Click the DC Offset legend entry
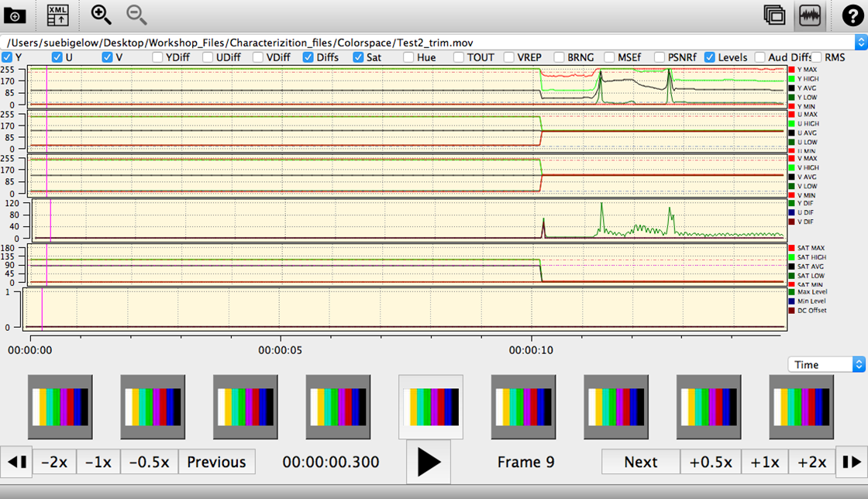868x499 pixels. [x=808, y=311]
